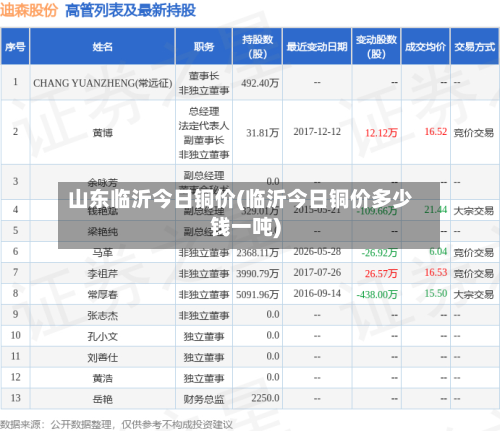This screenshot has width=500, height=431.
Task: Select the 姓名 column header
Action: tap(102, 47)
